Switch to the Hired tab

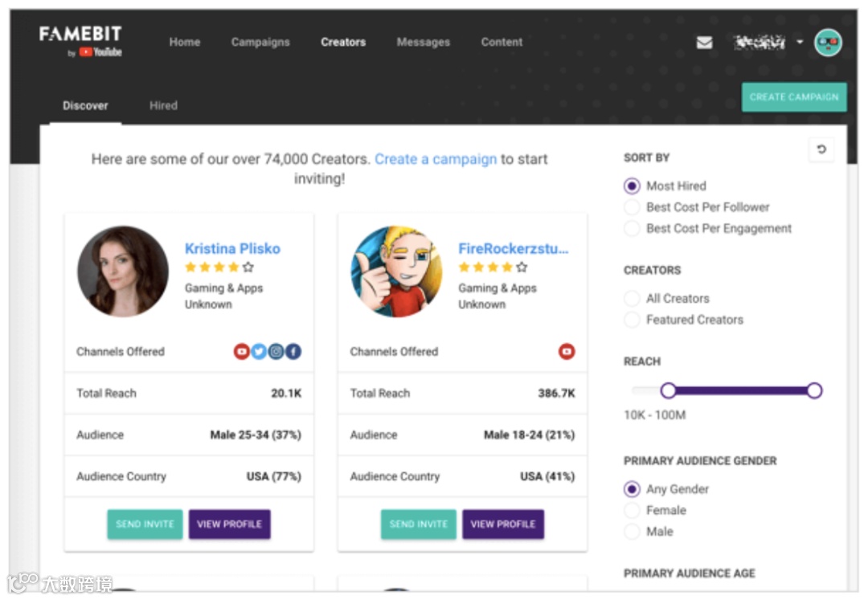163,105
